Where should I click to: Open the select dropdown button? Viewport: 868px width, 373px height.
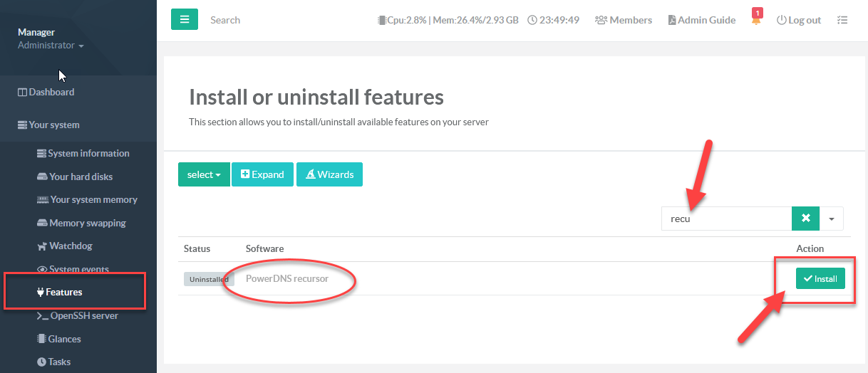204,174
